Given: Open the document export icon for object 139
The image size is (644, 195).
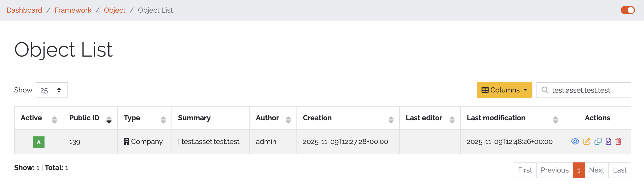Looking at the screenshot, I should (x=608, y=141).
